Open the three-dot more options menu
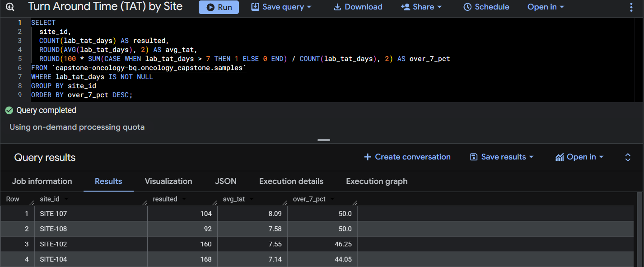644x267 pixels. (631, 7)
